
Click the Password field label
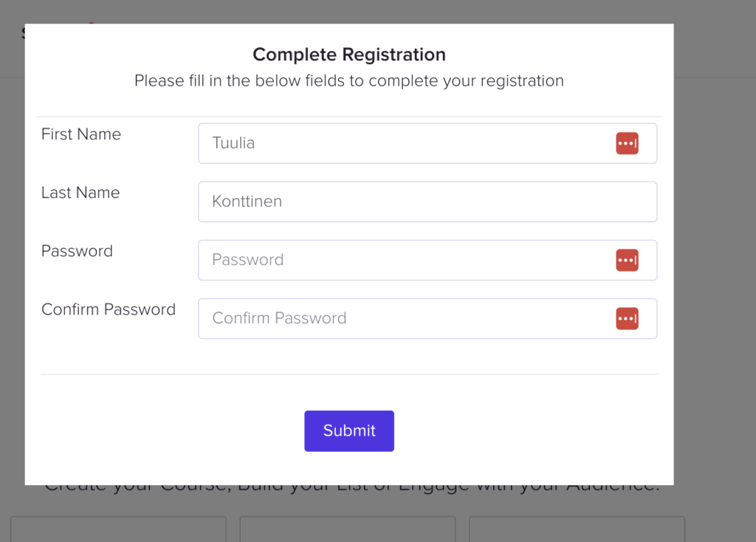pyautogui.click(x=77, y=251)
